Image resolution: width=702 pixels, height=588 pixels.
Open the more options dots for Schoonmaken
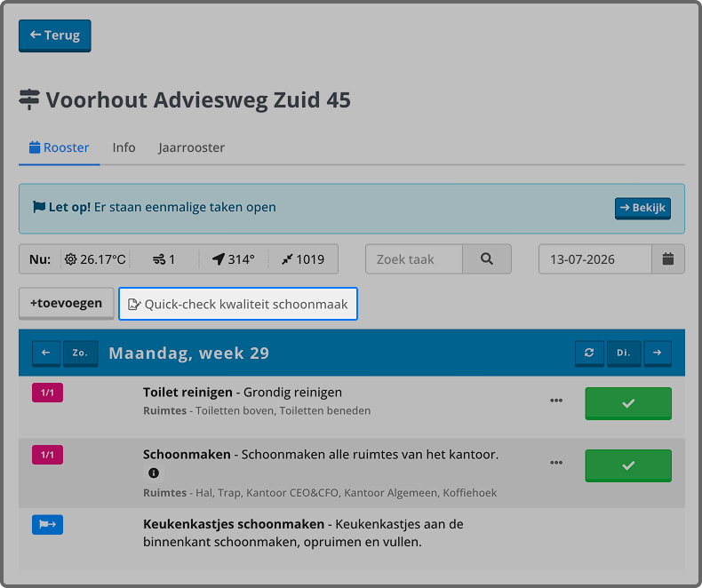(556, 463)
